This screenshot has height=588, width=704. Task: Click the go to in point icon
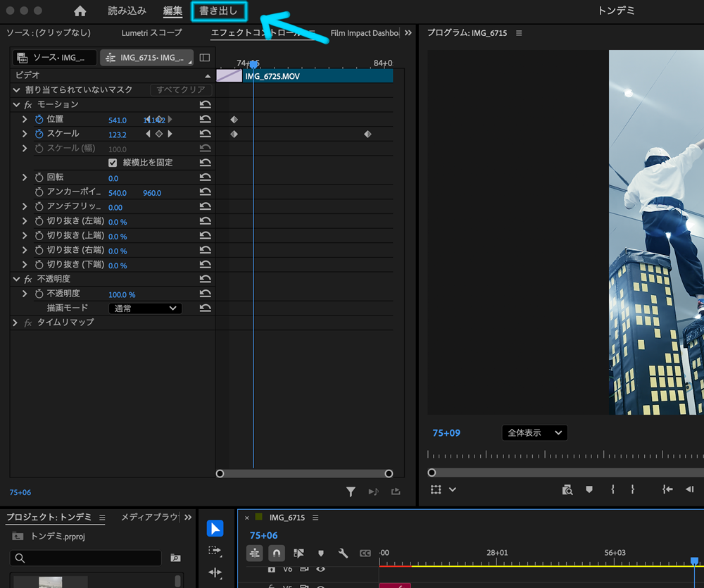click(667, 490)
